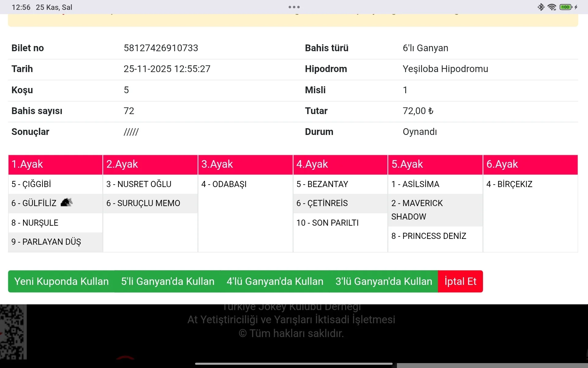Tap the Bluetooth status icon

(x=541, y=7)
